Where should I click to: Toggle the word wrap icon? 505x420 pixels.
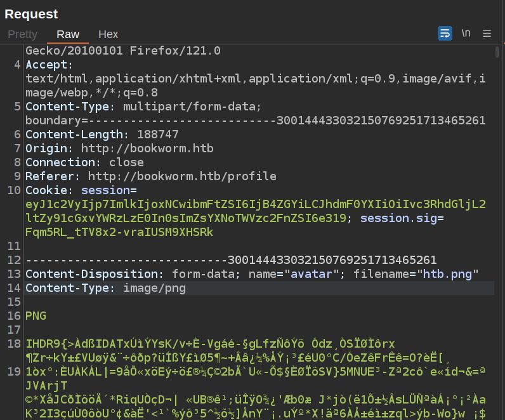pyautogui.click(x=445, y=34)
